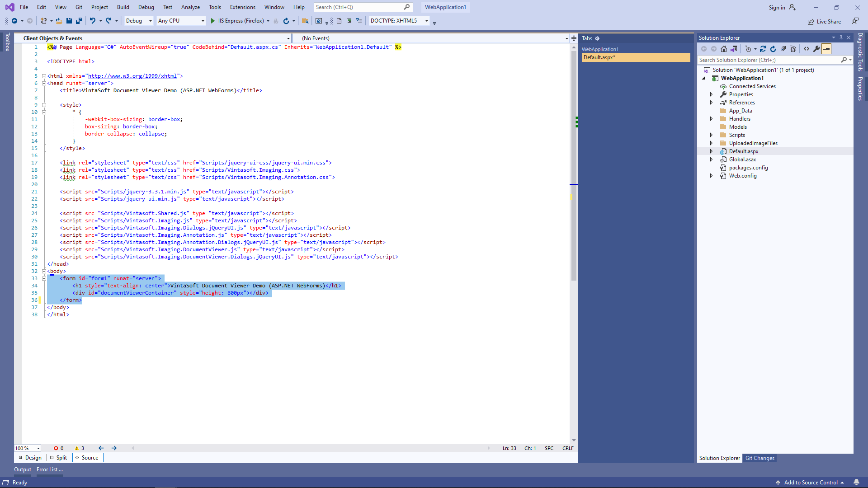The width and height of the screenshot is (868, 488).
Task: Start a Live Share session
Action: pyautogui.click(x=824, y=21)
